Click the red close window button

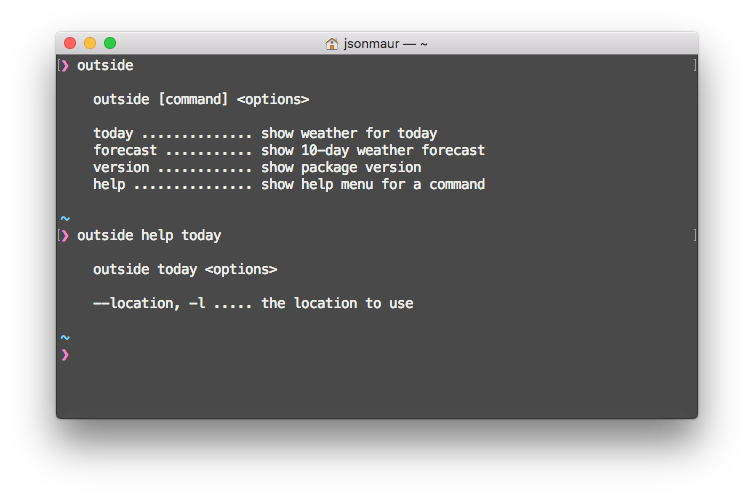(70, 43)
